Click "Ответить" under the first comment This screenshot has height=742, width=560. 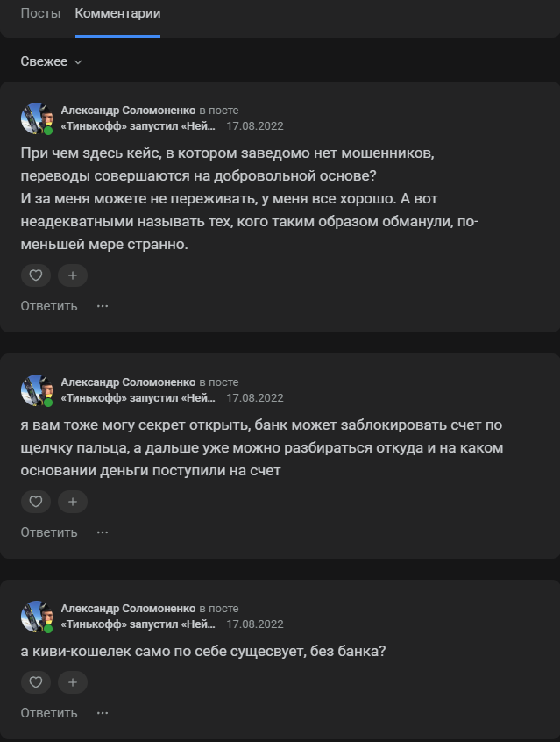49,306
